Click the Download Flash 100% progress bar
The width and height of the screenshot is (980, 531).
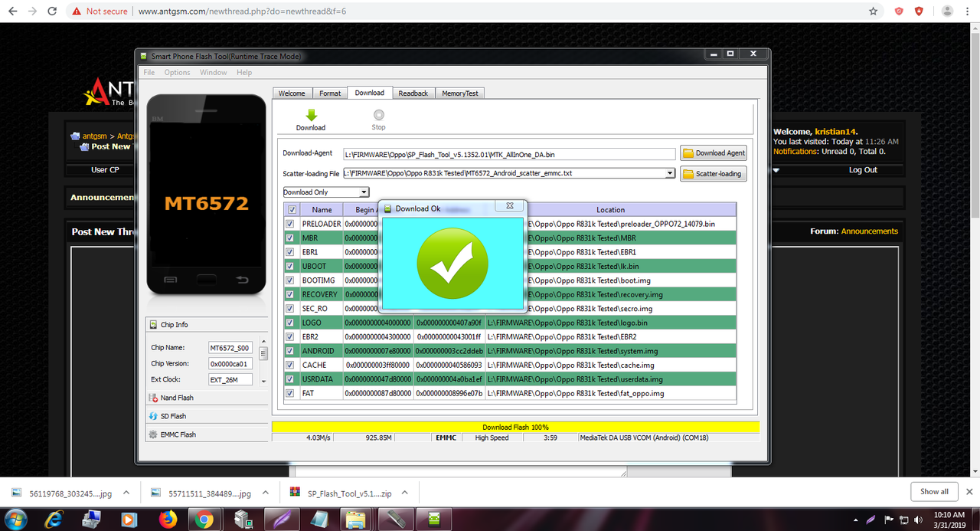(x=515, y=427)
